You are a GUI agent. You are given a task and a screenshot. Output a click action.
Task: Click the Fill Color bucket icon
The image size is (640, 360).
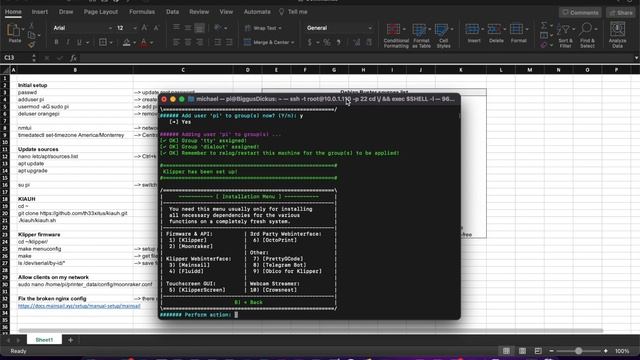[127, 42]
